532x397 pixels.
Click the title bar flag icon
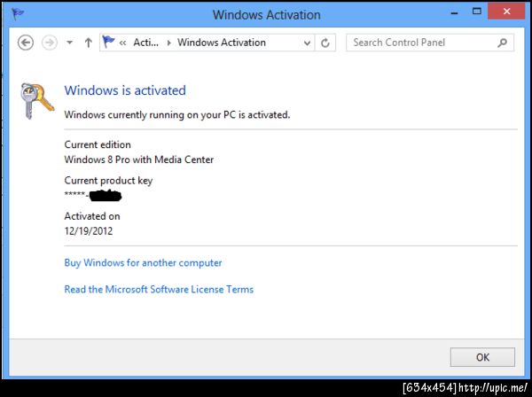[18, 14]
